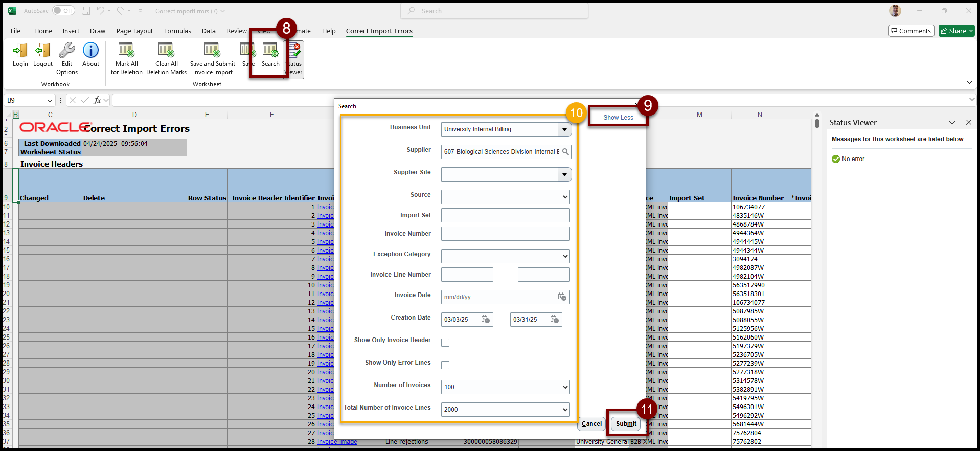980x451 pixels.
Task: Click into the Invoice Number field
Action: (x=505, y=234)
